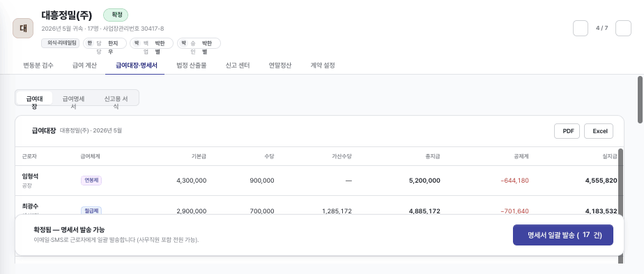This screenshot has width=644, height=274.
Task: Click 임형석's base pay 4,300,000
Action: (192, 181)
